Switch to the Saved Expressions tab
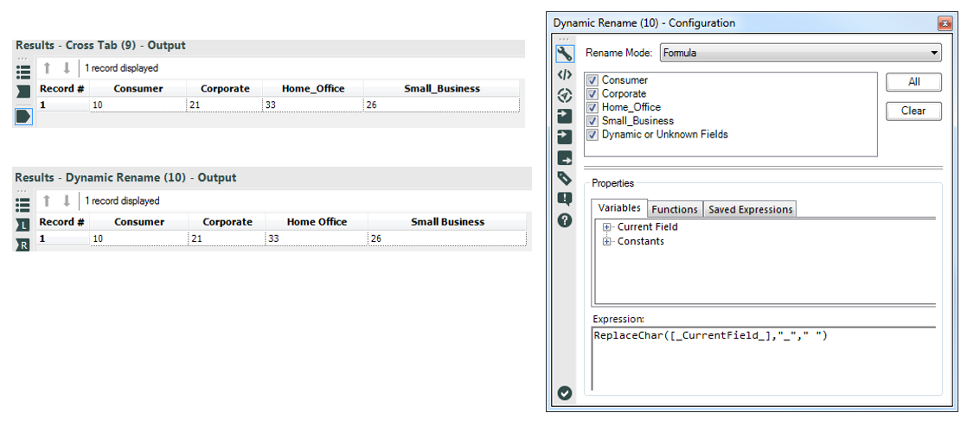 pos(750,210)
